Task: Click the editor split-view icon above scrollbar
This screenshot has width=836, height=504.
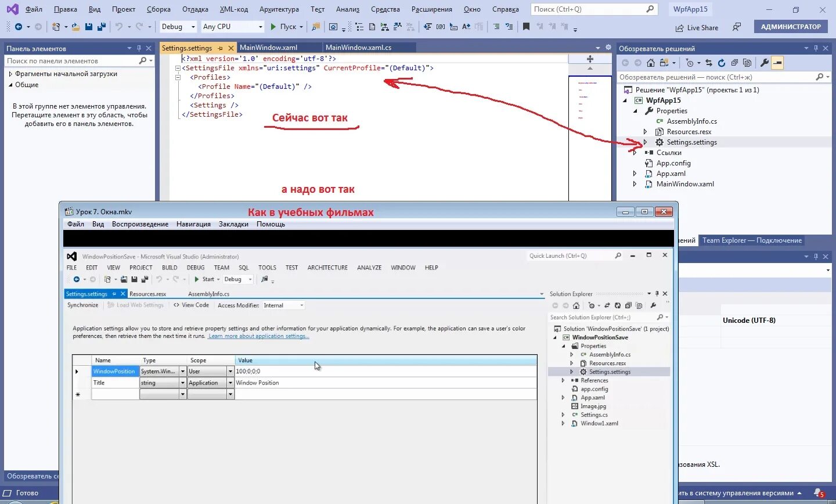Action: tap(590, 59)
